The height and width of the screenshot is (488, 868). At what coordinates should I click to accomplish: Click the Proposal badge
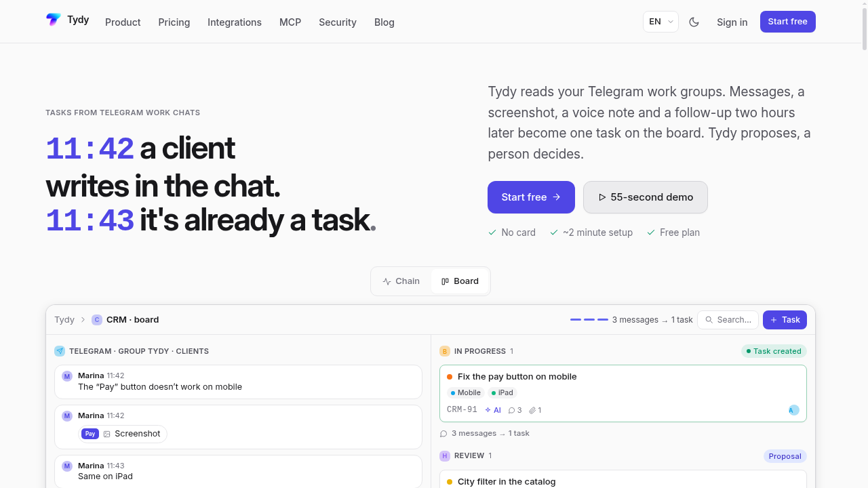785,456
